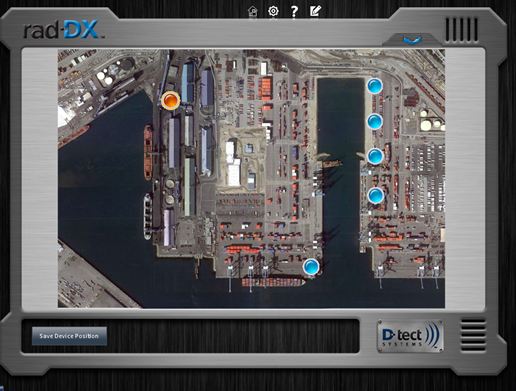516x391 pixels.
Task: Expand the blue chevron drop-down panel
Action: [413, 40]
